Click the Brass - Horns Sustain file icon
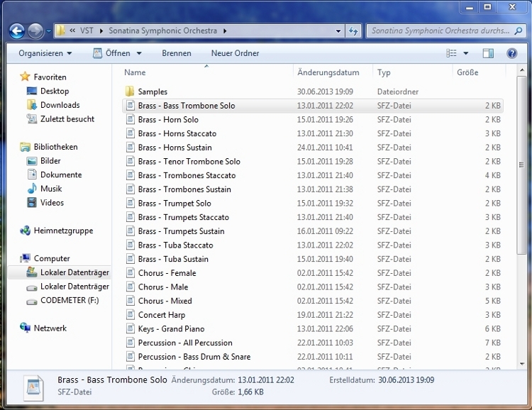Image resolution: width=532 pixels, height=410 pixels. point(131,147)
